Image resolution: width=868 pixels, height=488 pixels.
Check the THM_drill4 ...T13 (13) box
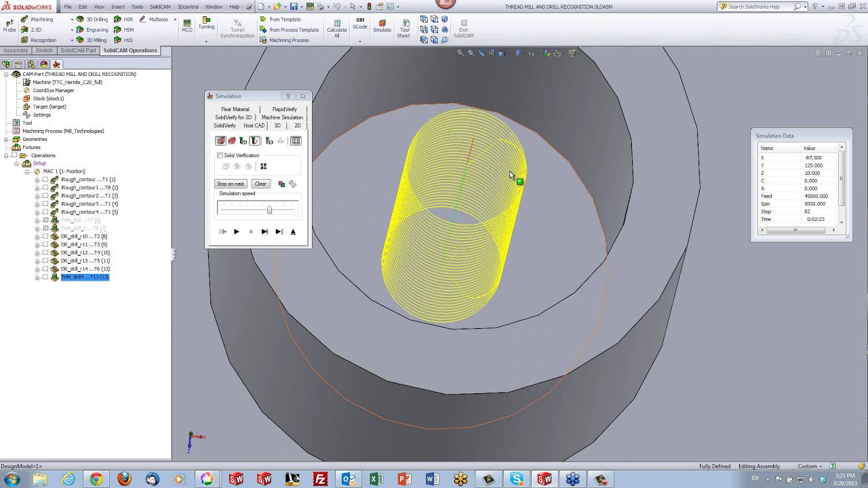tap(45, 277)
